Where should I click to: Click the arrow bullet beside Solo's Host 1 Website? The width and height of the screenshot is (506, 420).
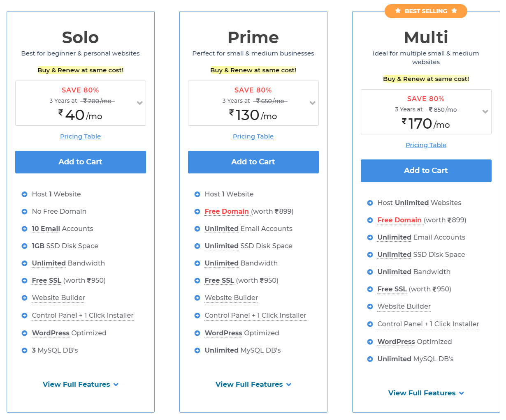(x=24, y=194)
